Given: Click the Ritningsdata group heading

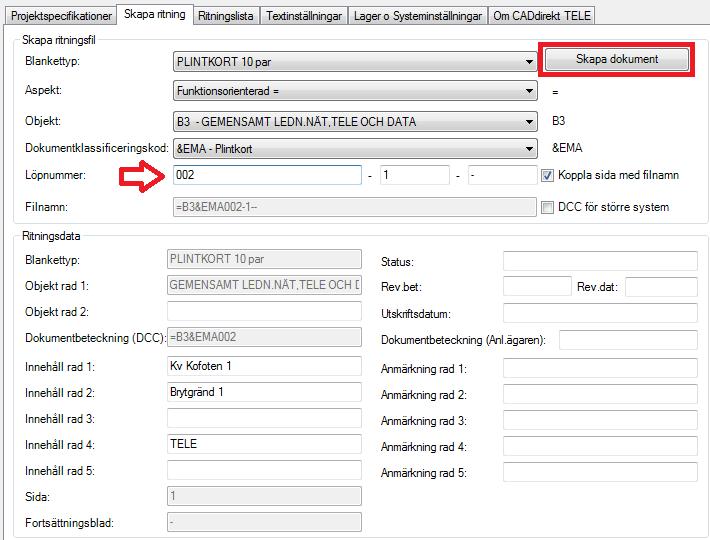Looking at the screenshot, I should (x=51, y=236).
